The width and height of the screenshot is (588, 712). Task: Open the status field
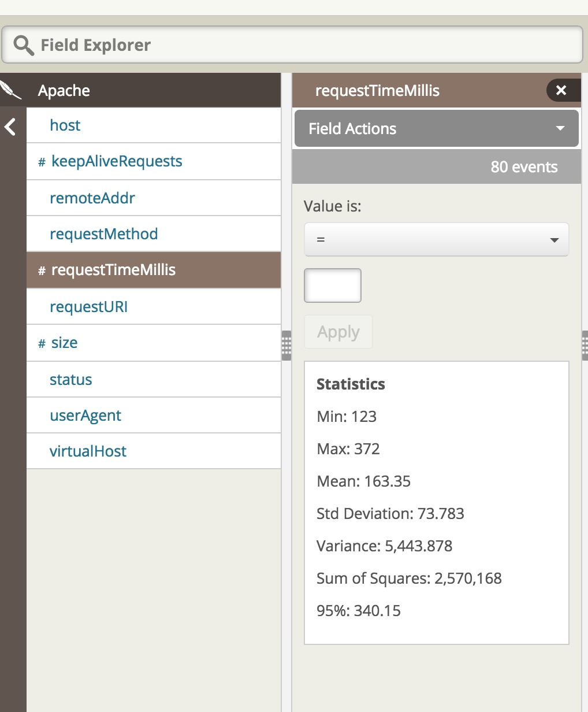coord(71,380)
